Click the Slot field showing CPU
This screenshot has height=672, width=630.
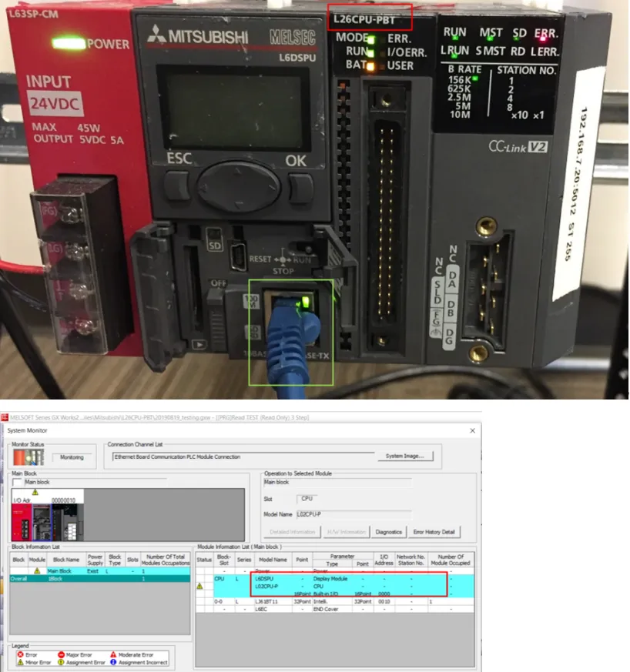[307, 499]
